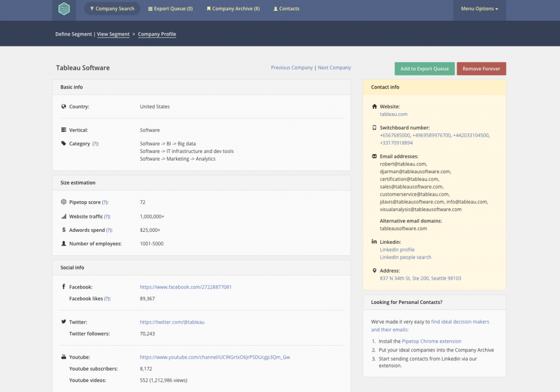Screen dimensions: 560x392
Task: Click the find ideal decision makers link
Action: click(x=460, y=321)
